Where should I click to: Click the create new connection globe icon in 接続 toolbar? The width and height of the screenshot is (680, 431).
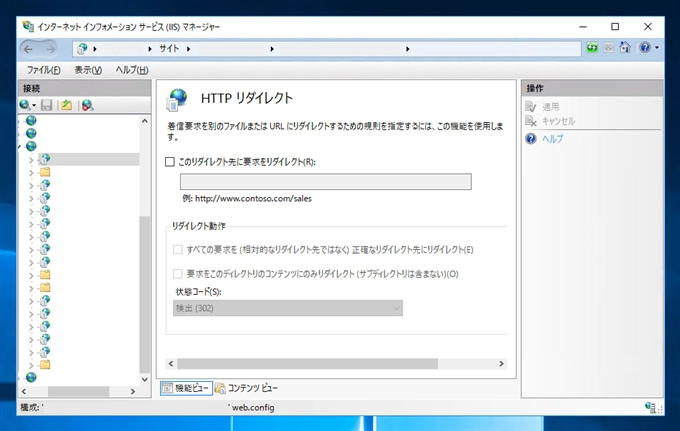(x=25, y=105)
